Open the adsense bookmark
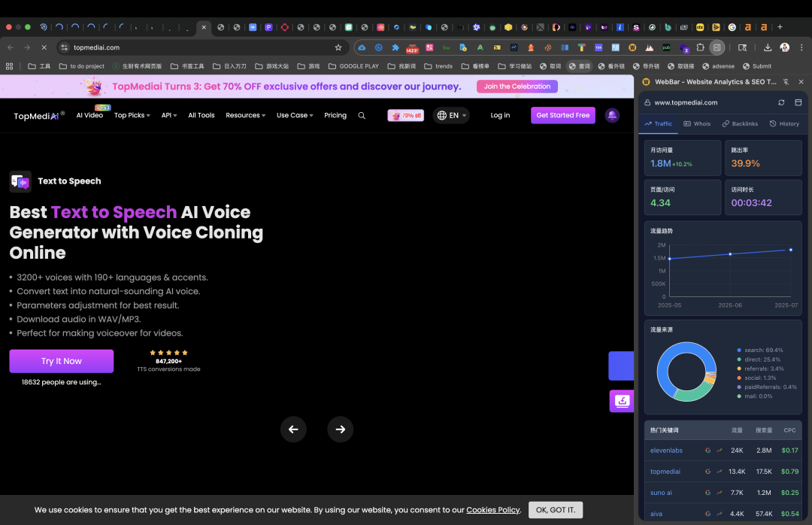Viewport: 812px width, 525px height. tap(718, 66)
